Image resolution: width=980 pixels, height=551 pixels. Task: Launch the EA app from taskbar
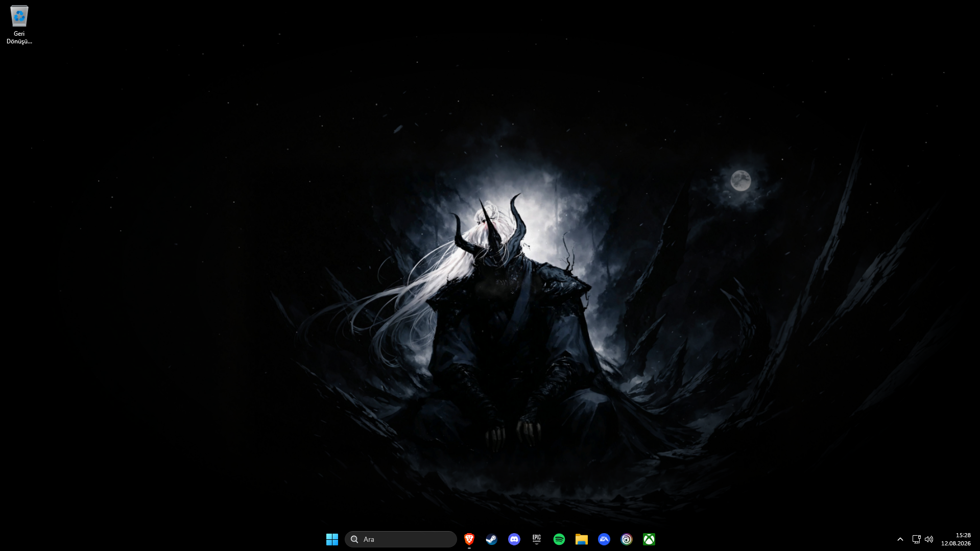[x=604, y=539]
